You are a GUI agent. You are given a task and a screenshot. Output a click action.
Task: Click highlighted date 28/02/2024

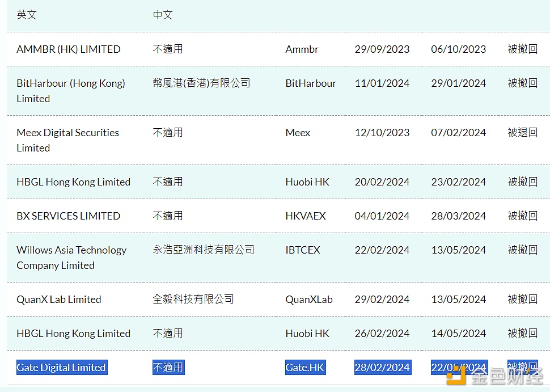tap(383, 368)
